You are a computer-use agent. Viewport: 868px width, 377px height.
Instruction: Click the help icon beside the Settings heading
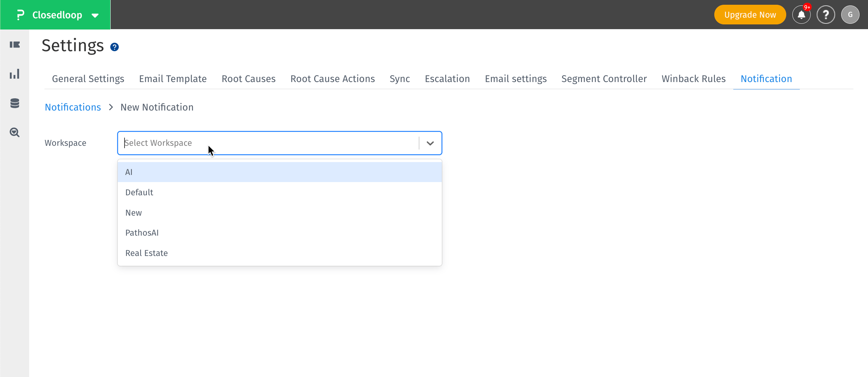(x=114, y=47)
